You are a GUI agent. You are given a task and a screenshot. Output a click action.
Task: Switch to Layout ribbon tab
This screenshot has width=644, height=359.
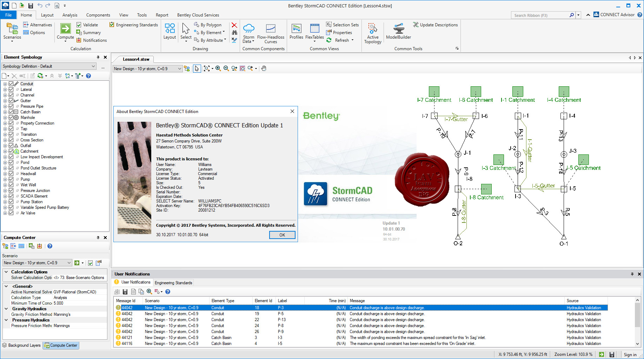click(x=47, y=15)
